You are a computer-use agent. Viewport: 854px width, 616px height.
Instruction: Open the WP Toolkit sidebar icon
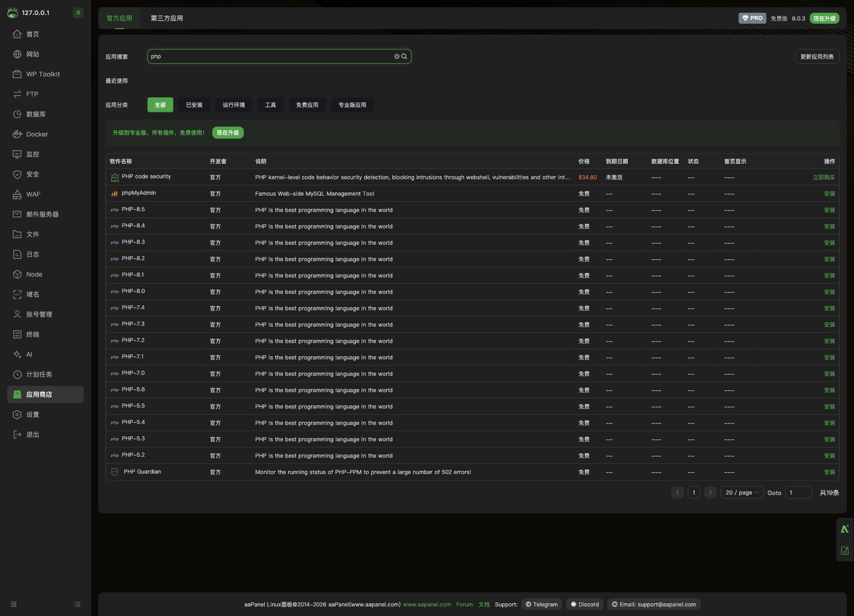[17, 74]
